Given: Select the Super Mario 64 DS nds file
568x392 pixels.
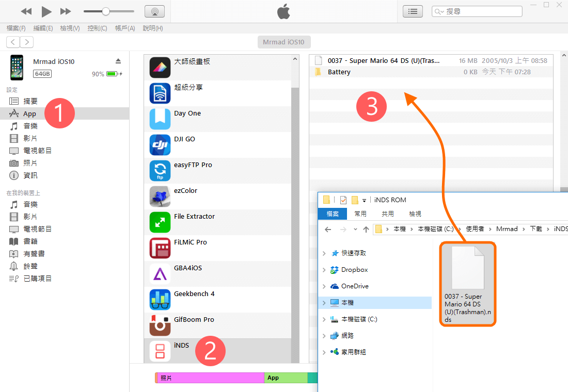Looking at the screenshot, I should tap(468, 284).
